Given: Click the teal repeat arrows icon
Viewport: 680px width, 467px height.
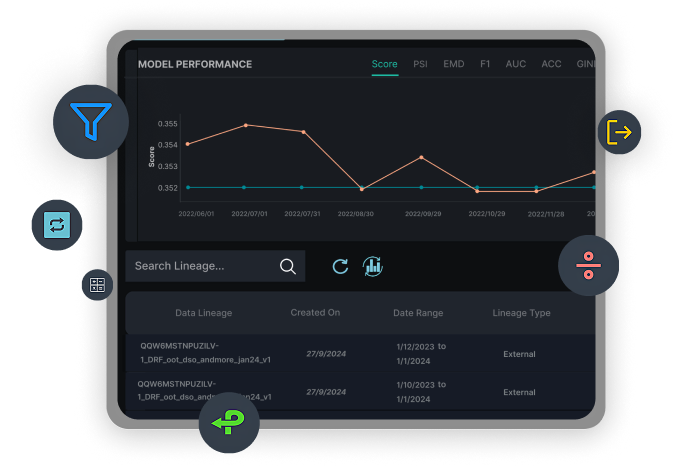Looking at the screenshot, I should [57, 225].
